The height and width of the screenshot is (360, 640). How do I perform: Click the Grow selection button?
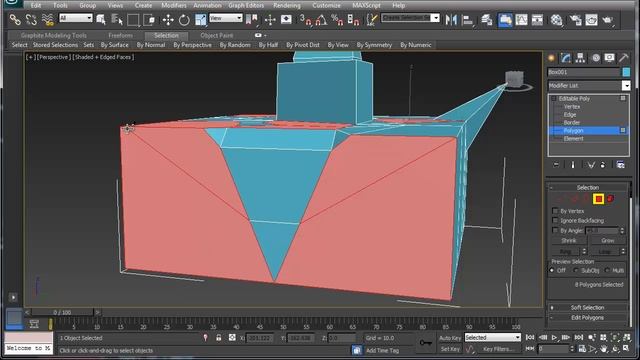click(607, 240)
